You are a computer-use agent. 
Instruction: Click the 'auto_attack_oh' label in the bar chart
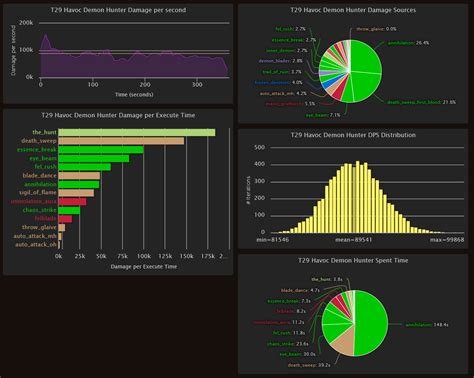pyautogui.click(x=36, y=245)
